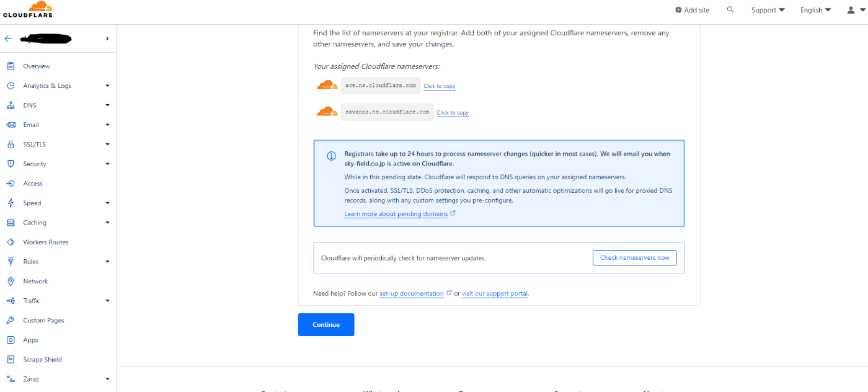Go to Workers Routes
The image size is (868, 392).
pyautogui.click(x=46, y=242)
